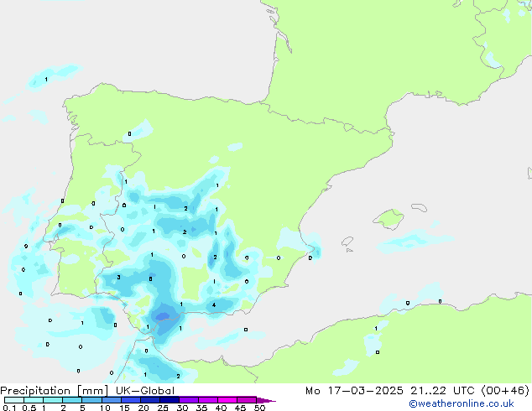Select the 5–10 mm legend color swatch
The height and width of the screenshot is (411, 532).
pos(91,400)
